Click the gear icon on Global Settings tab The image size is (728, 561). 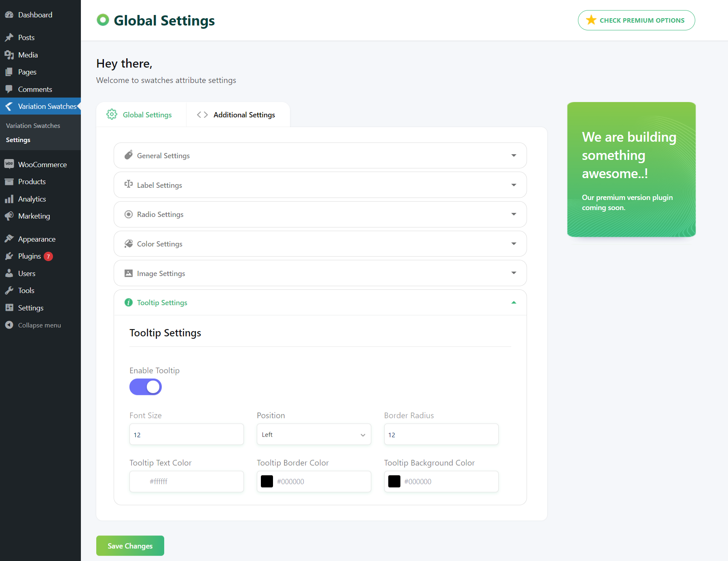112,115
